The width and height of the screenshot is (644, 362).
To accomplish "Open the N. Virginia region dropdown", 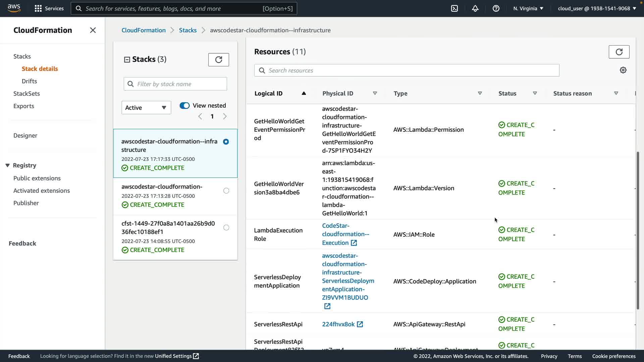I will pyautogui.click(x=528, y=8).
